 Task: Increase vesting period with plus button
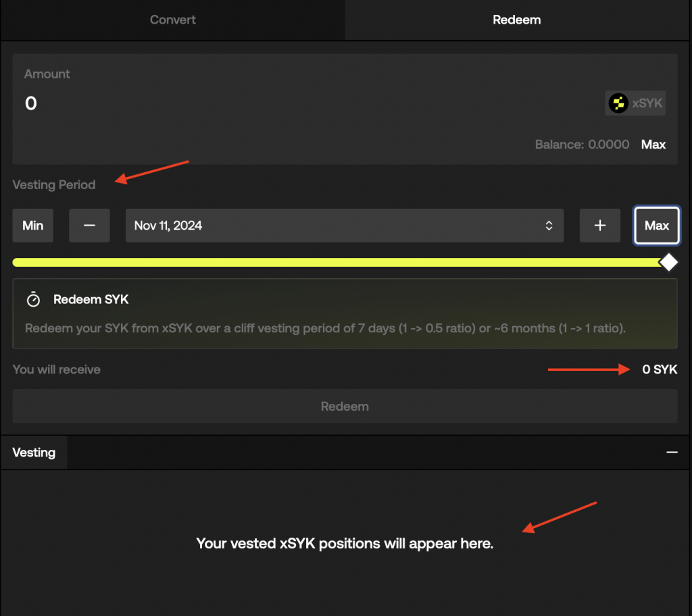(600, 226)
